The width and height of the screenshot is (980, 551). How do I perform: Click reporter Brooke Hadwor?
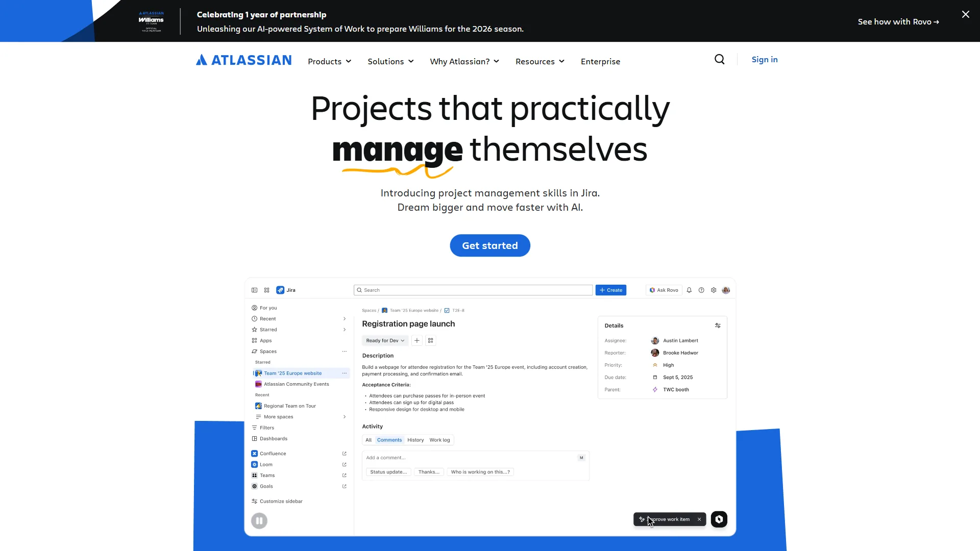click(675, 353)
